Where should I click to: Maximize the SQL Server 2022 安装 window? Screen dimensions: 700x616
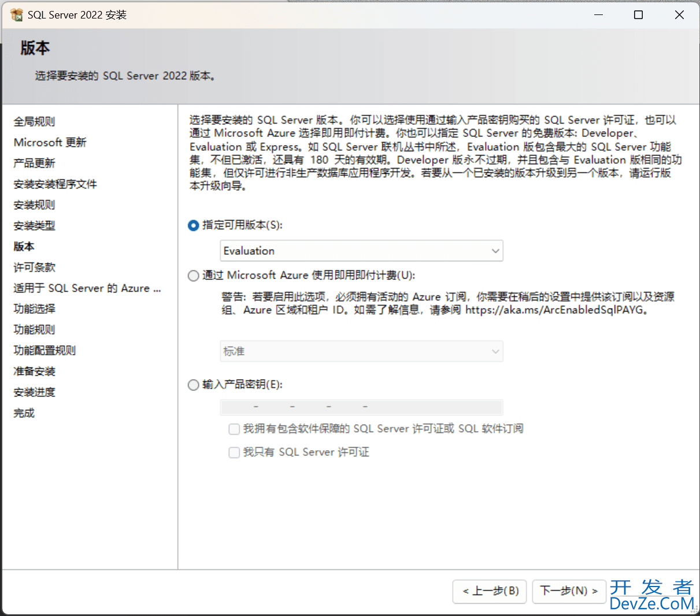point(639,14)
